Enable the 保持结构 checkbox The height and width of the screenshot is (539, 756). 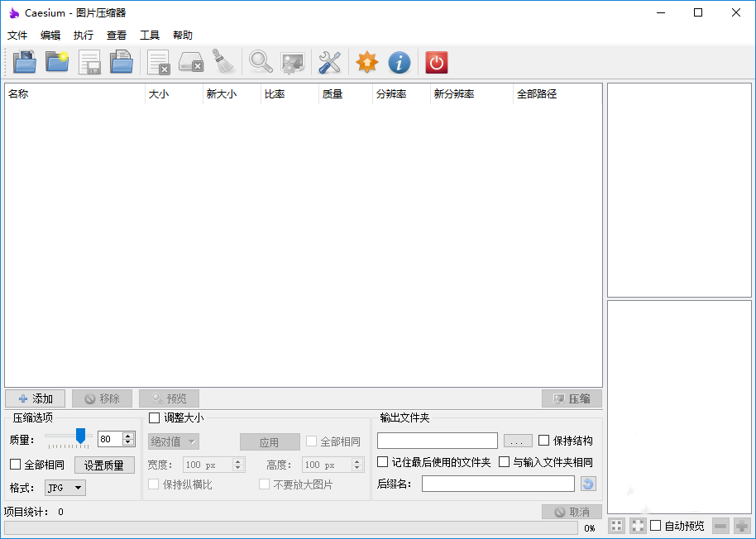point(544,441)
